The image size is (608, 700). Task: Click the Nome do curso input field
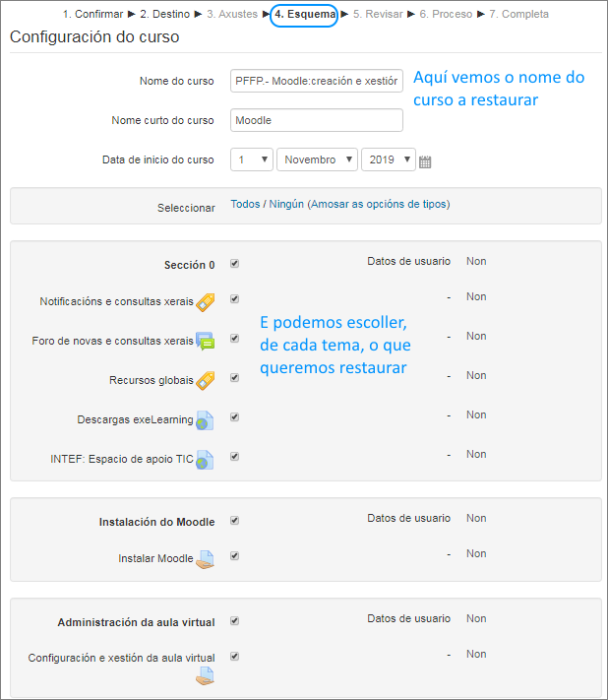point(317,81)
